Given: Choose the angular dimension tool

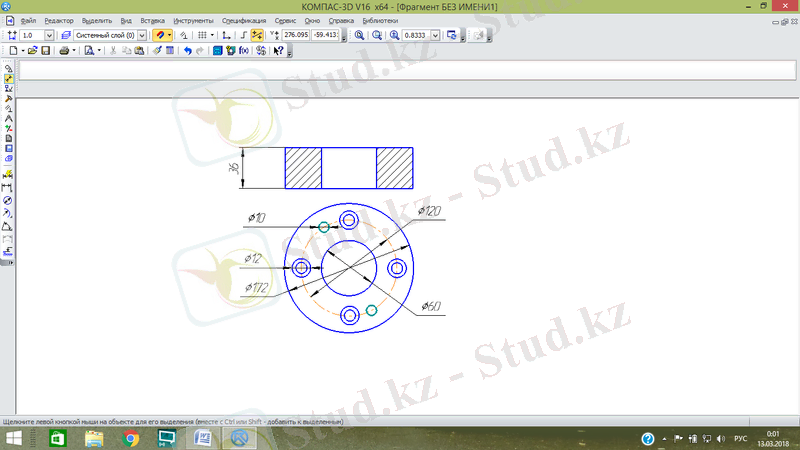Looking at the screenshot, I should click(8, 226).
